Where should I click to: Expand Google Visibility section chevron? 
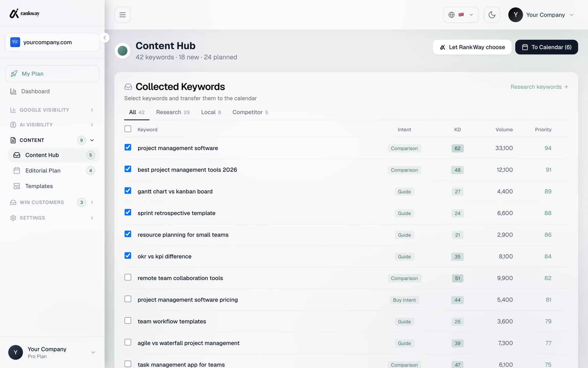tap(92, 110)
